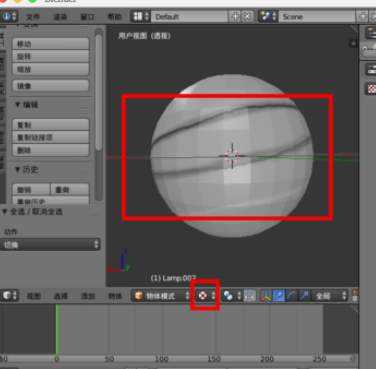Screen dimensions: 376x369
Task: Add a new screen layout
Action: pos(235,16)
